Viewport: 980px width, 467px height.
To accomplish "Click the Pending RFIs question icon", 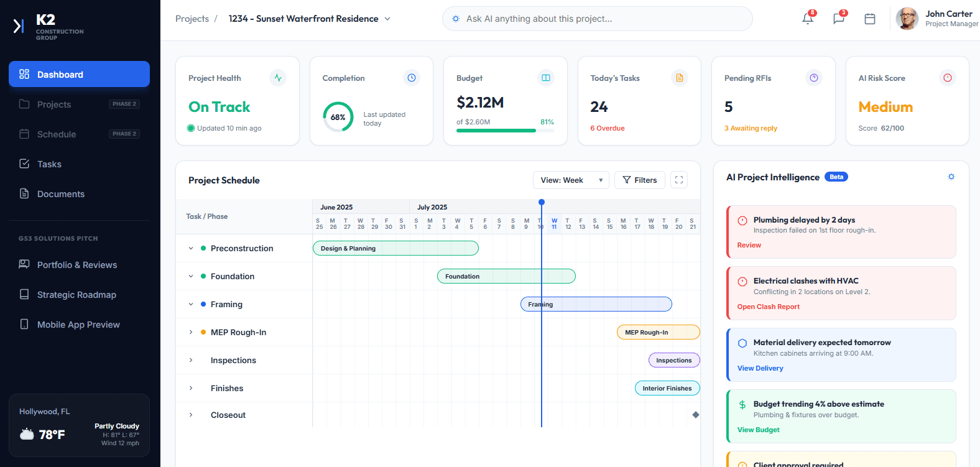I will coord(814,78).
